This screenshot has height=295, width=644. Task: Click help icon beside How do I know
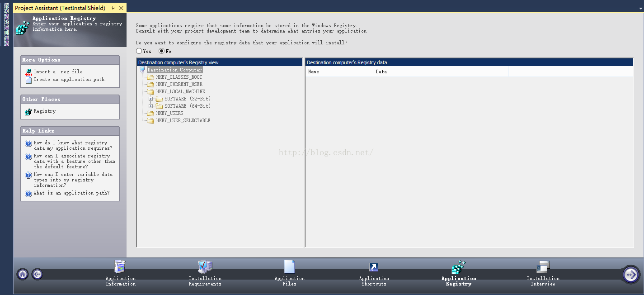[x=28, y=143]
